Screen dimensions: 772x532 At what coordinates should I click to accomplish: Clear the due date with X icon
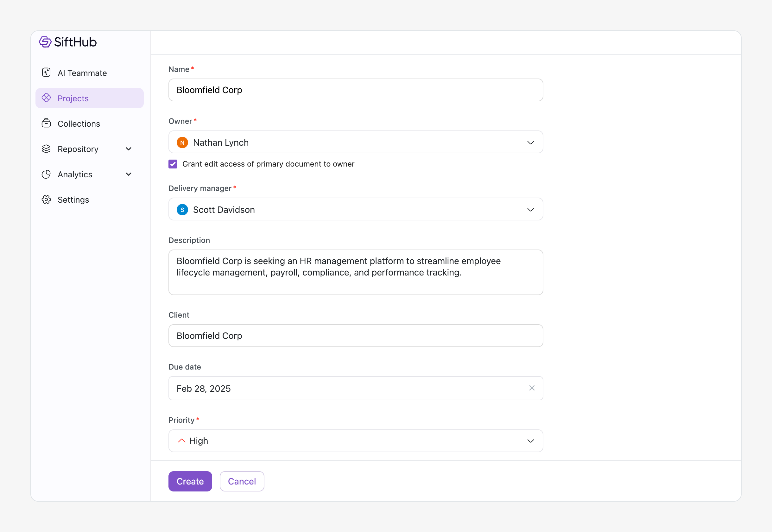[x=532, y=388]
